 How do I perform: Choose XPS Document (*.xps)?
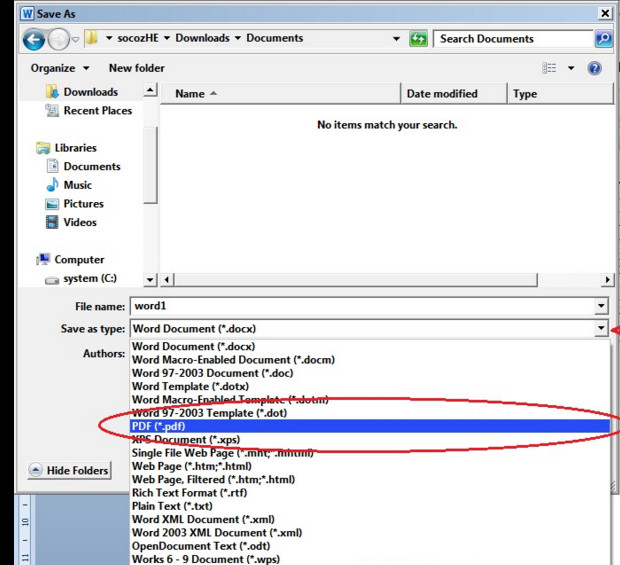pos(370,440)
